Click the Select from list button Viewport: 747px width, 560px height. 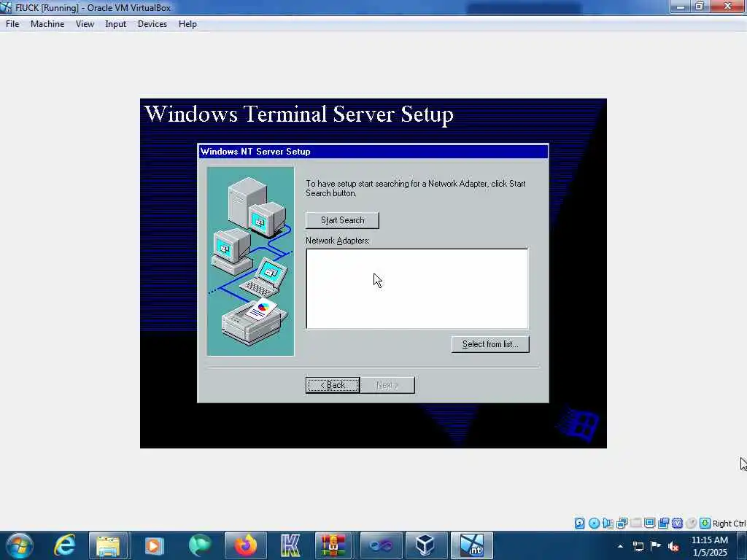tap(490, 344)
